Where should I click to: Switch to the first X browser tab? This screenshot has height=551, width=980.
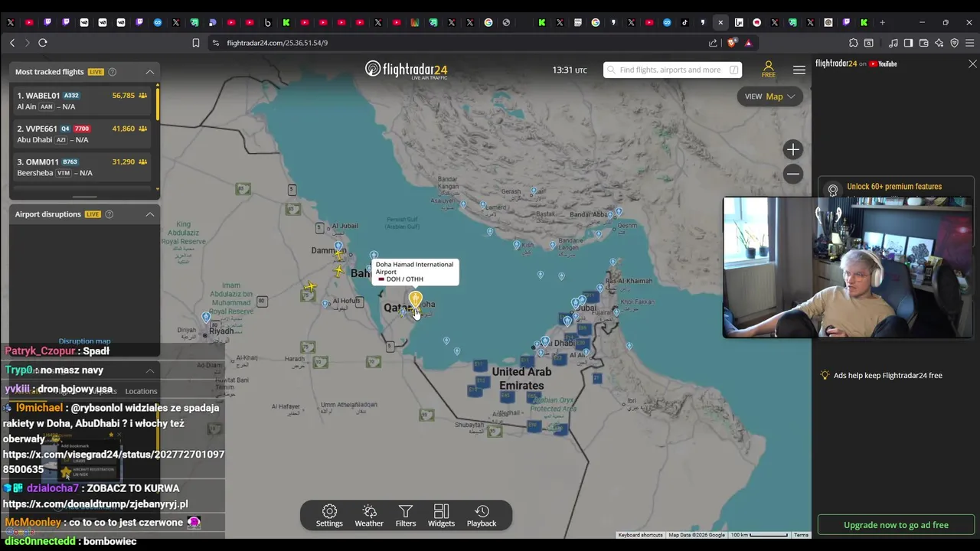pos(11,22)
